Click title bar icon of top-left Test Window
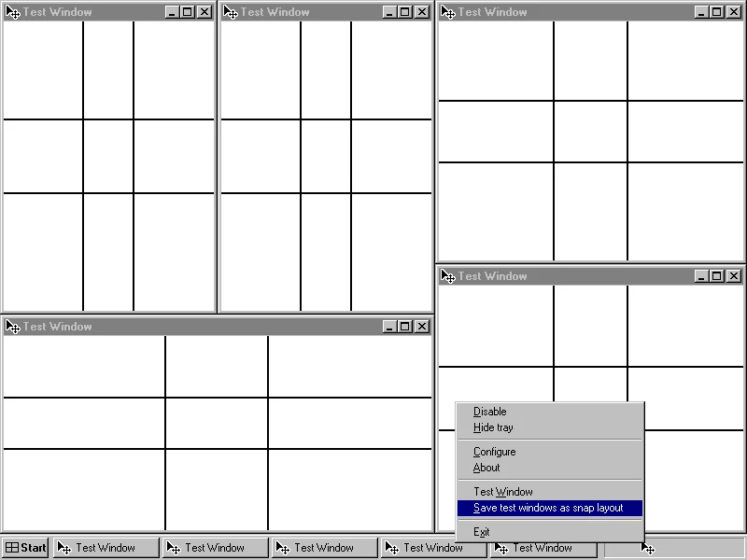 [x=13, y=12]
